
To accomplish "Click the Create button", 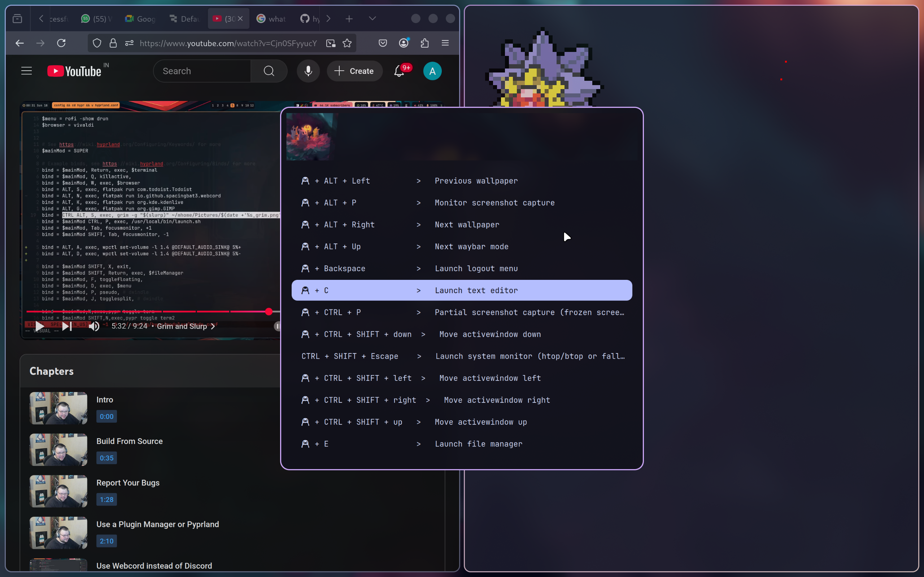I will tap(354, 71).
